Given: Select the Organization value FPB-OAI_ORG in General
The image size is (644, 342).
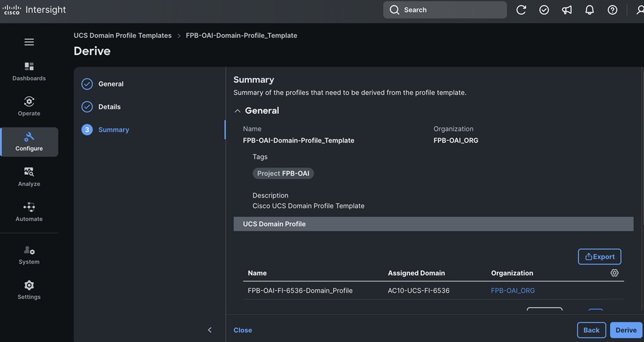Looking at the screenshot, I should [456, 141].
